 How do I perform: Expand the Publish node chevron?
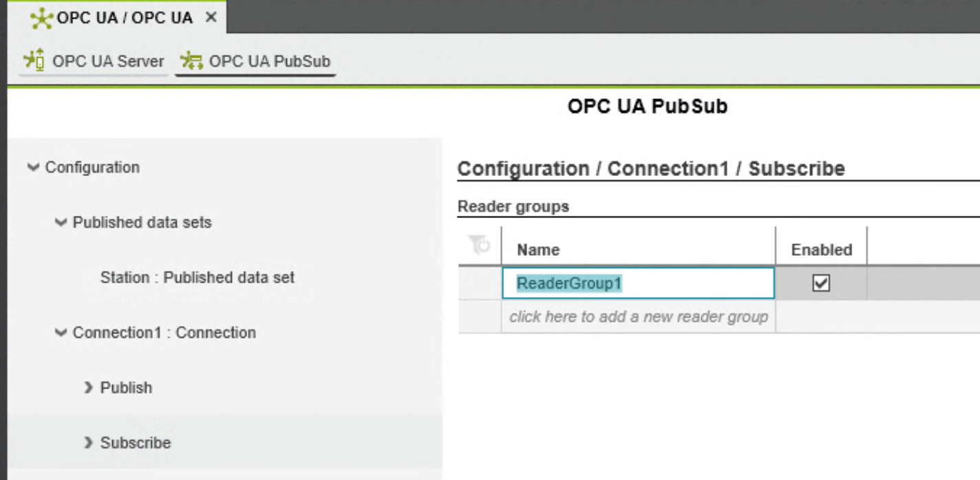click(87, 387)
